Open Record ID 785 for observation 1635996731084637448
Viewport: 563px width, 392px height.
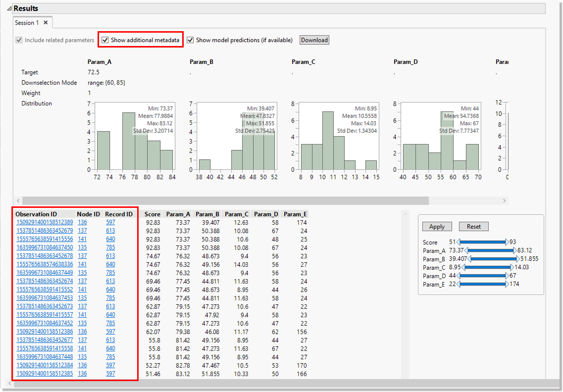(x=111, y=357)
